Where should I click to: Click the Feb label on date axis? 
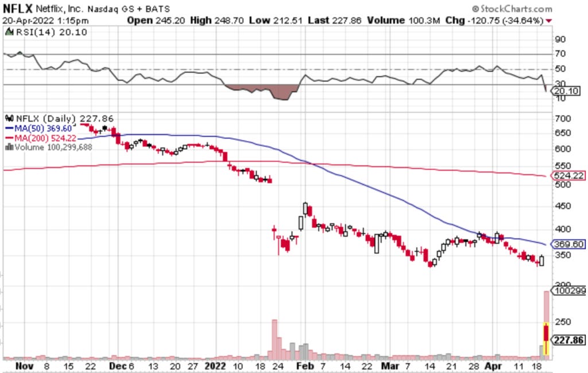305,366
